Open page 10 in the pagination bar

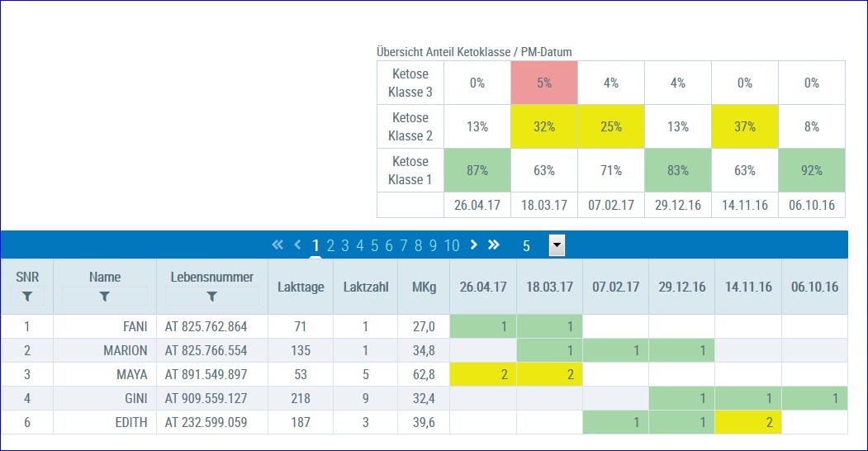(451, 245)
